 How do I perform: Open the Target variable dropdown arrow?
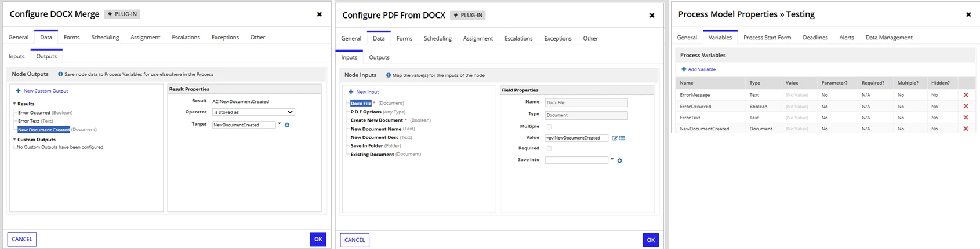tap(280, 124)
